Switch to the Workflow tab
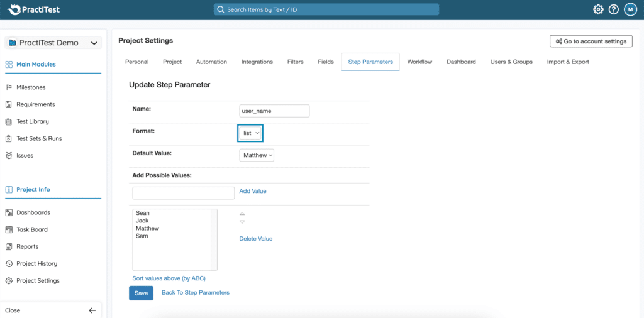Screen dimensions: 644x318 pos(419,62)
